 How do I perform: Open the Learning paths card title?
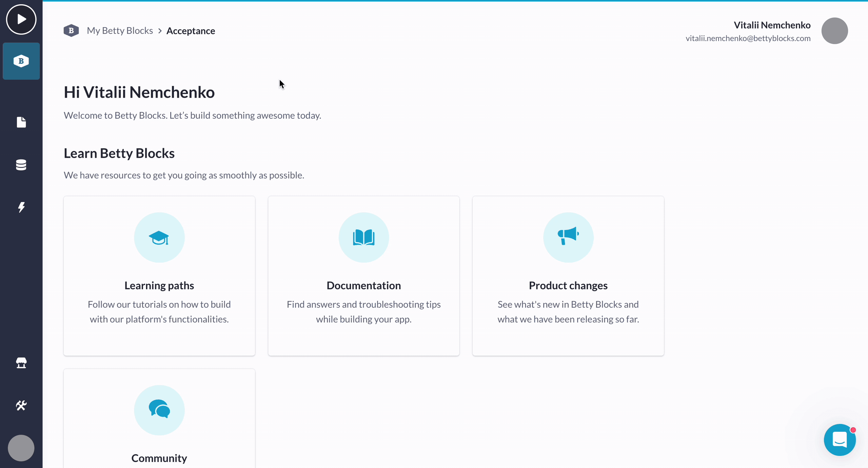159,286
